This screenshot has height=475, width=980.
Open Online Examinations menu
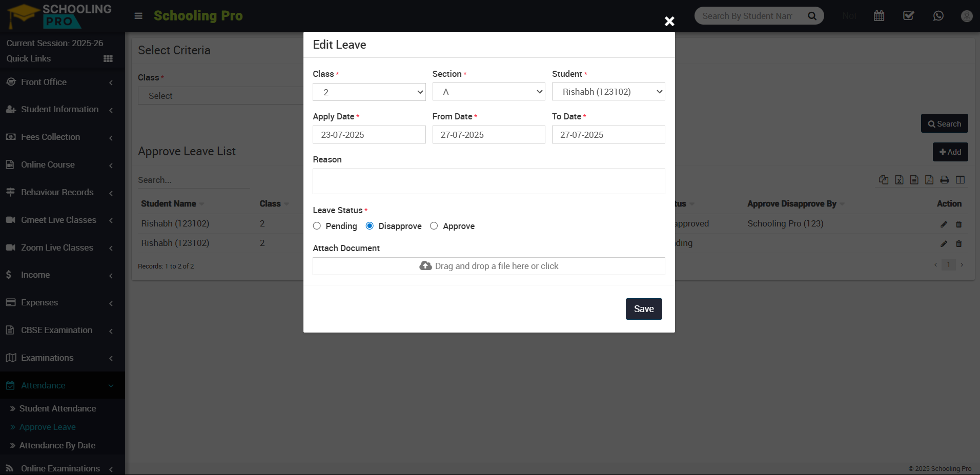tap(63, 468)
